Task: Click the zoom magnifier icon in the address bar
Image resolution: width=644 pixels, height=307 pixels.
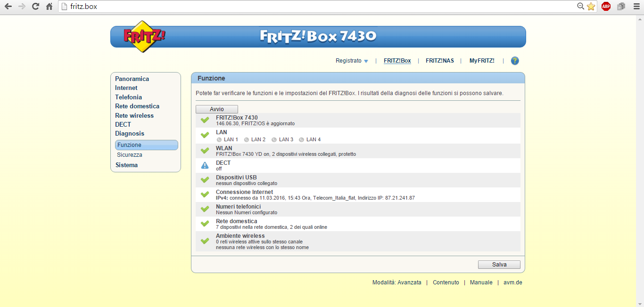Action: (x=581, y=7)
